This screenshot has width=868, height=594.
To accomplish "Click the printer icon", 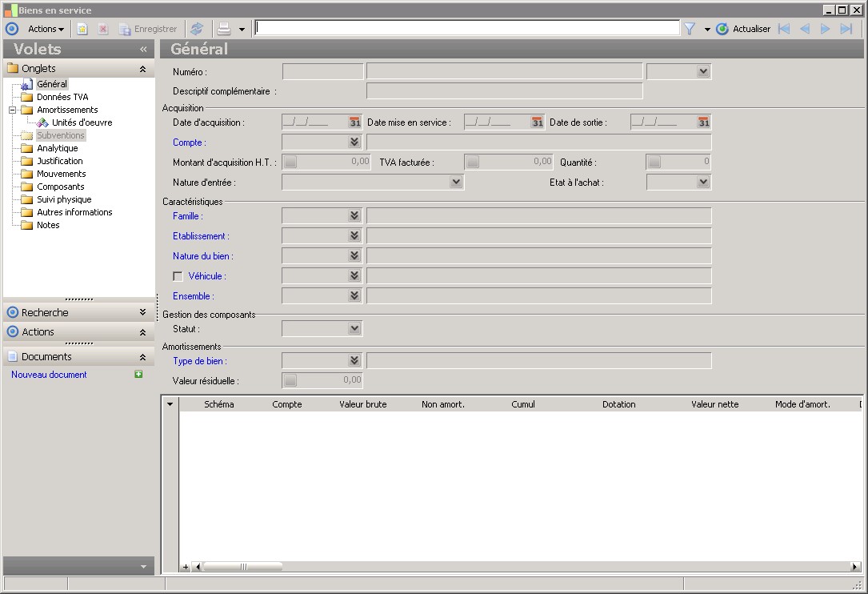I will (x=224, y=29).
